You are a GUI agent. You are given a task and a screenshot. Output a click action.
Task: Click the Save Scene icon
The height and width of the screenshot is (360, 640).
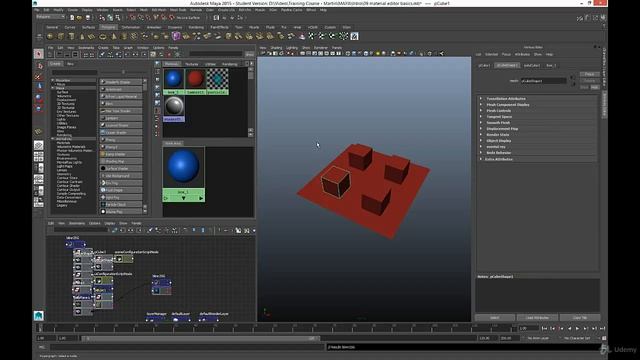87,18
